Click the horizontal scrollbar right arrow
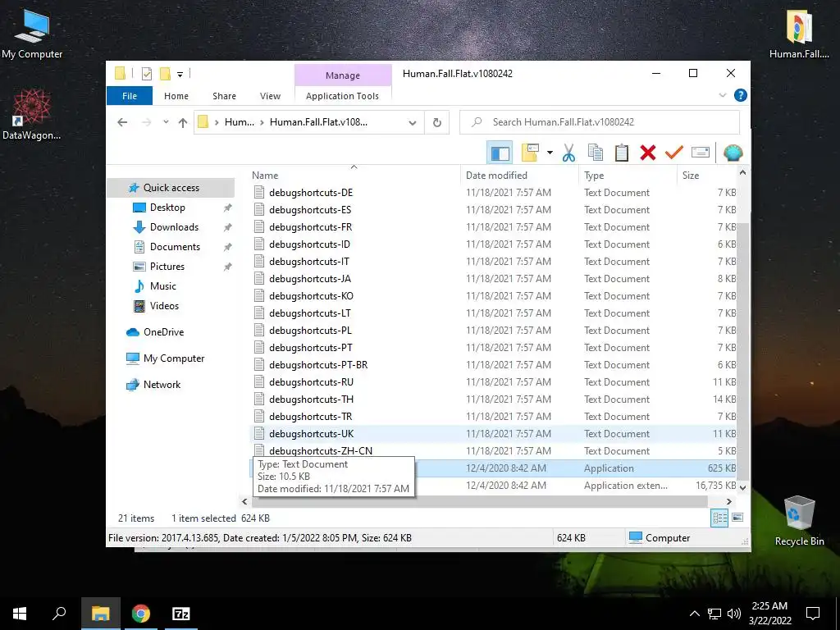This screenshot has width=840, height=630. (728, 502)
